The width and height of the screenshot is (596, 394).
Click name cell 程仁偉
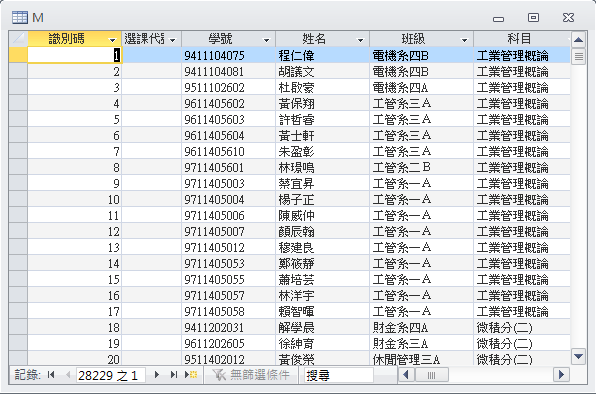coord(322,55)
